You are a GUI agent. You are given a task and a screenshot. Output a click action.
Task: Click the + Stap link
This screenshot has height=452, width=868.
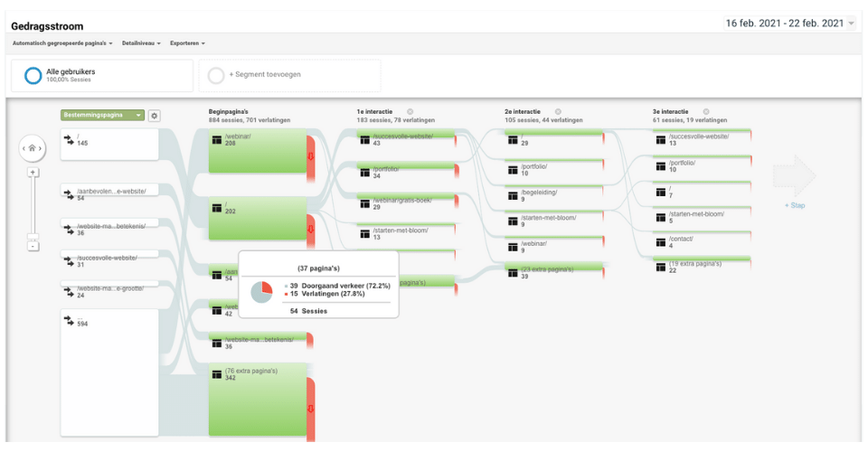[x=795, y=205]
